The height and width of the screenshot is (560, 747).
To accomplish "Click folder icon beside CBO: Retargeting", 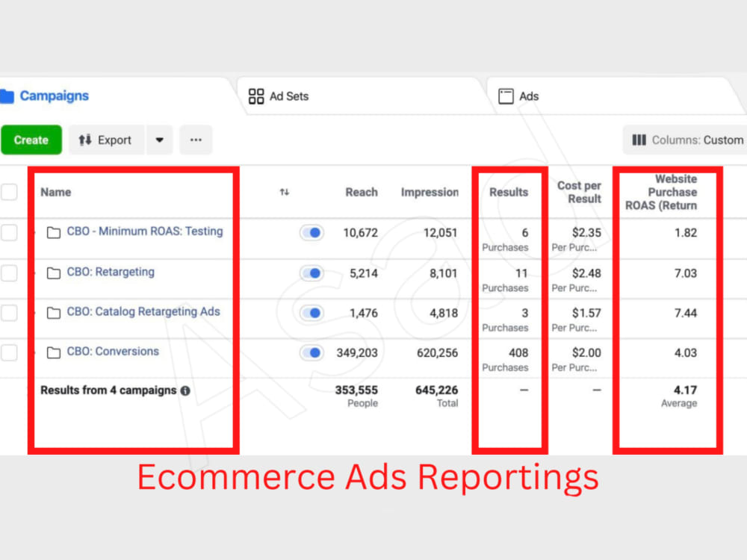I will [54, 273].
